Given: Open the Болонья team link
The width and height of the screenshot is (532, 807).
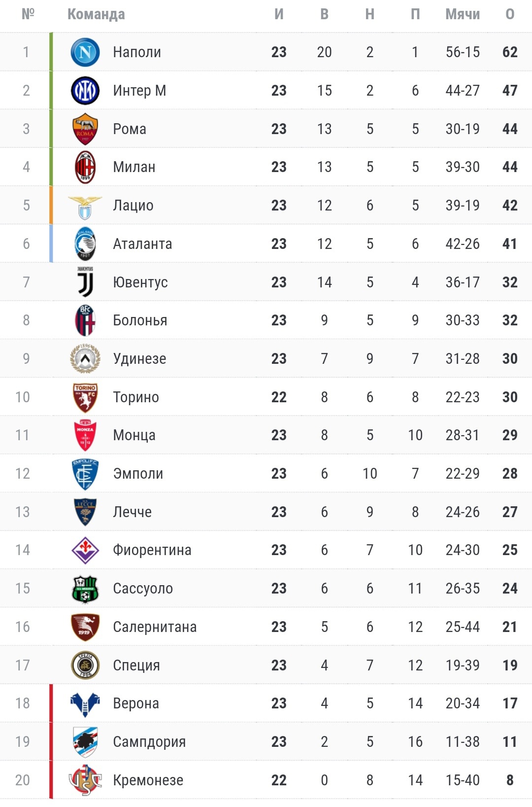Looking at the screenshot, I should coord(140,320).
